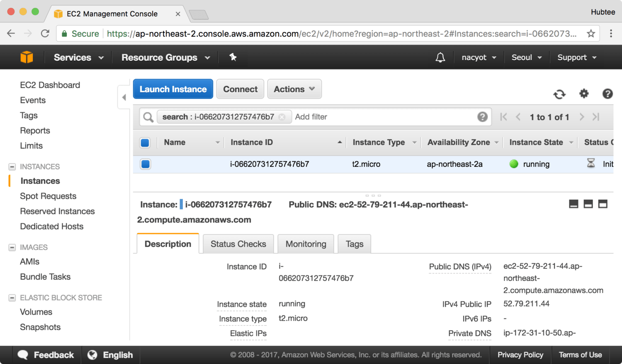Screen dimensions: 622x364
Task: Select the IPv4 Public IP value 52.79.211.44
Action: pyautogui.click(x=526, y=304)
